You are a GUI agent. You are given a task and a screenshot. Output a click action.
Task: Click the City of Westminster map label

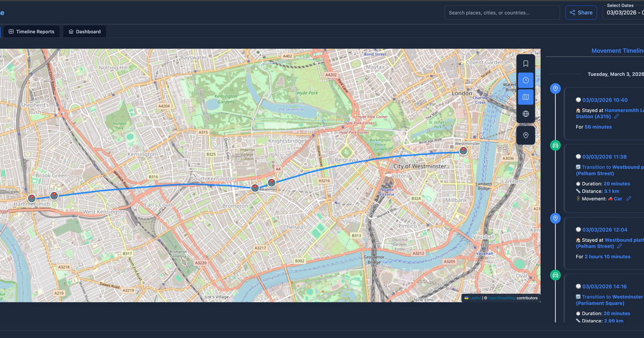point(420,166)
